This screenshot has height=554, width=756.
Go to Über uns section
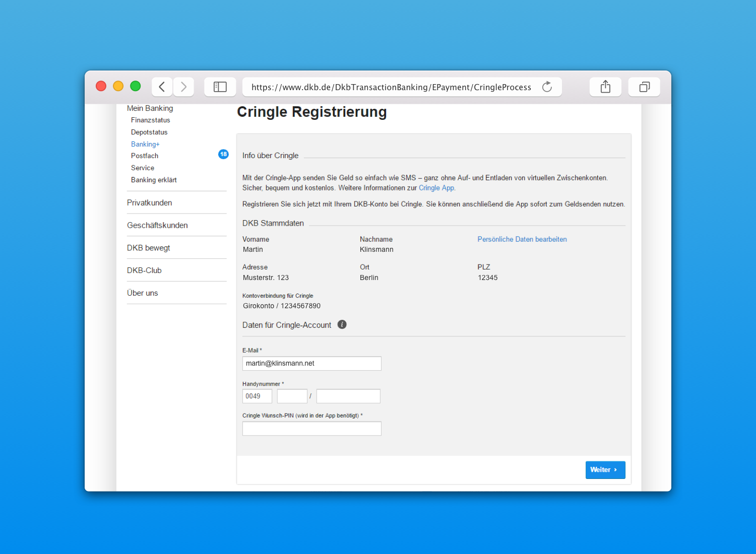point(142,293)
